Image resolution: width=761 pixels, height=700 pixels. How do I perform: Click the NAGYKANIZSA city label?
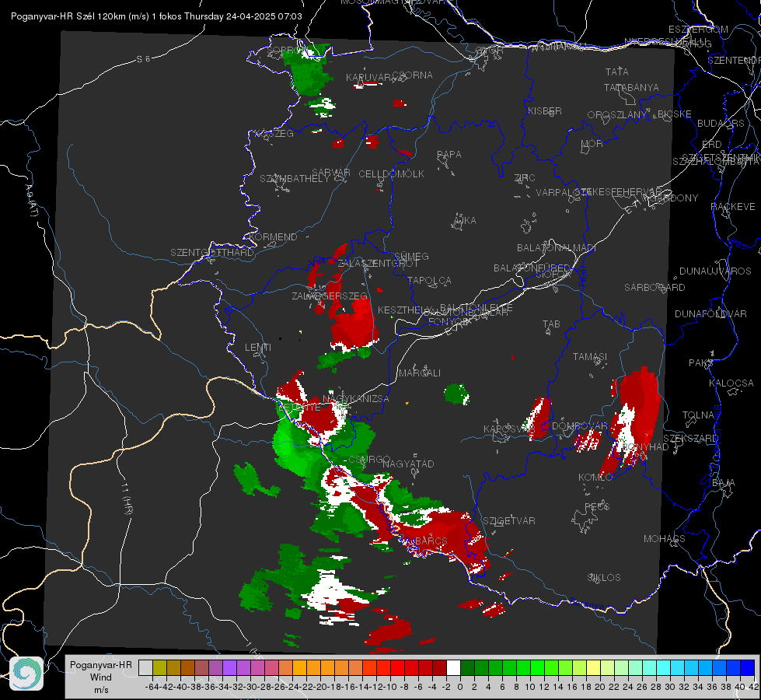point(356,399)
